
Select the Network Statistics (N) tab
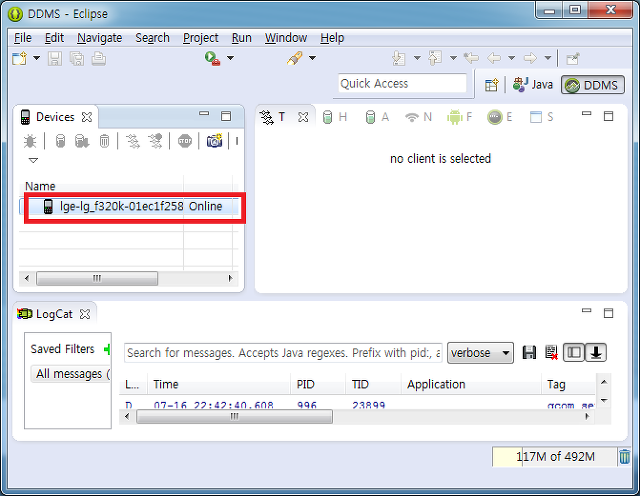coord(418,117)
